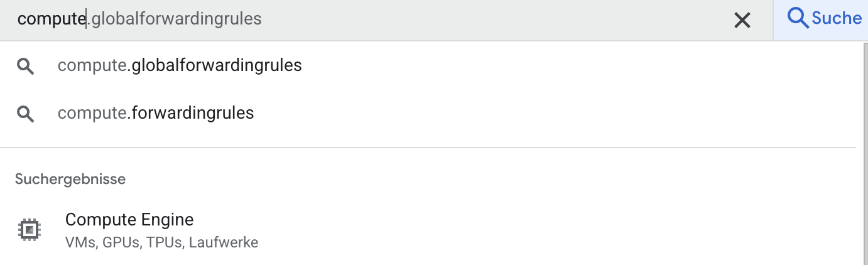The image size is (868, 265).
Task: Select the compute.globalforwardingrules suggestion
Action: (x=180, y=65)
